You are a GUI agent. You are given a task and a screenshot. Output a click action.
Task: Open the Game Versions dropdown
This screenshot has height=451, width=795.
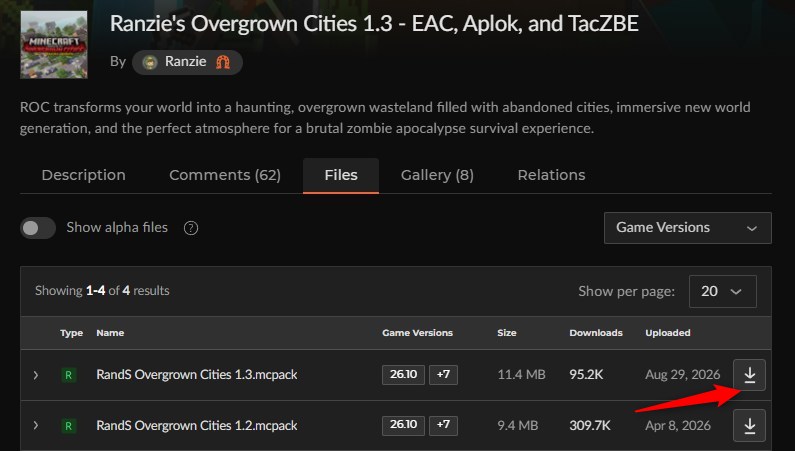point(688,228)
